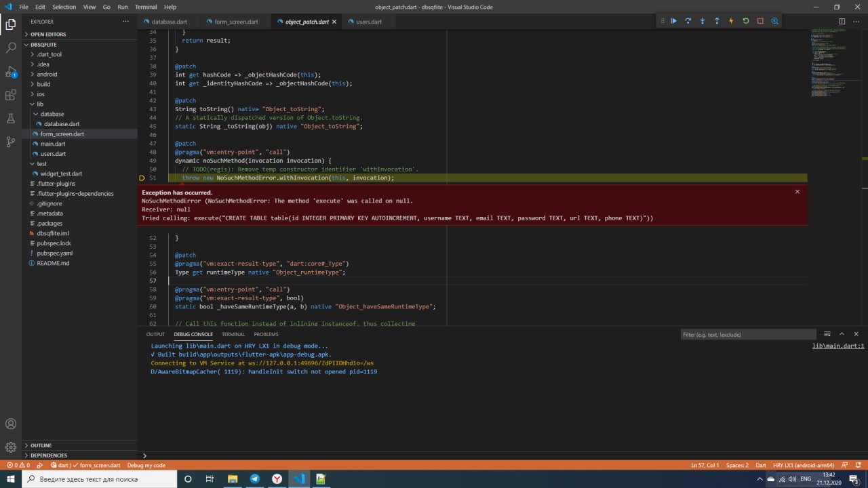
Task: Click Debug my code in status bar
Action: 146,466
